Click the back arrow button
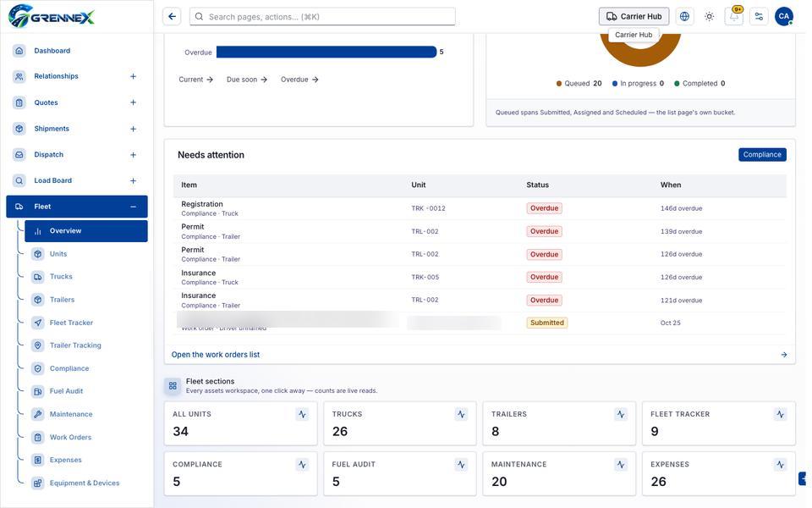 (x=172, y=17)
